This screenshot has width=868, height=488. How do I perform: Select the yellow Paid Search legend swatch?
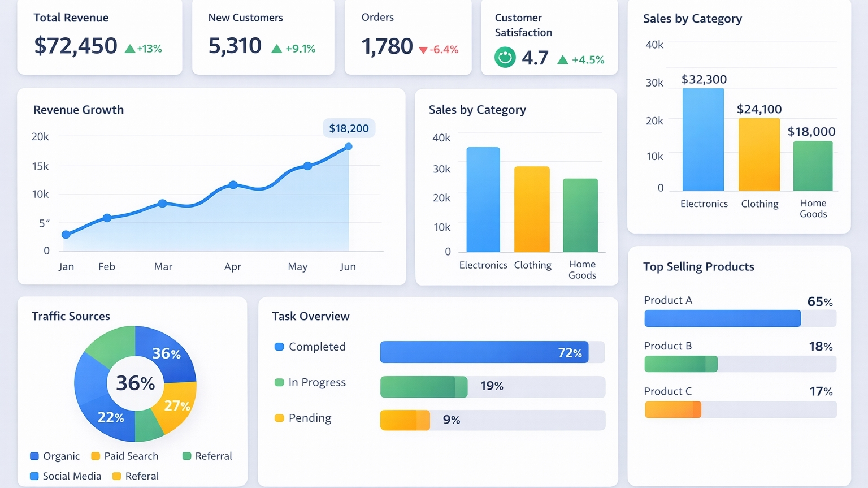(96, 456)
